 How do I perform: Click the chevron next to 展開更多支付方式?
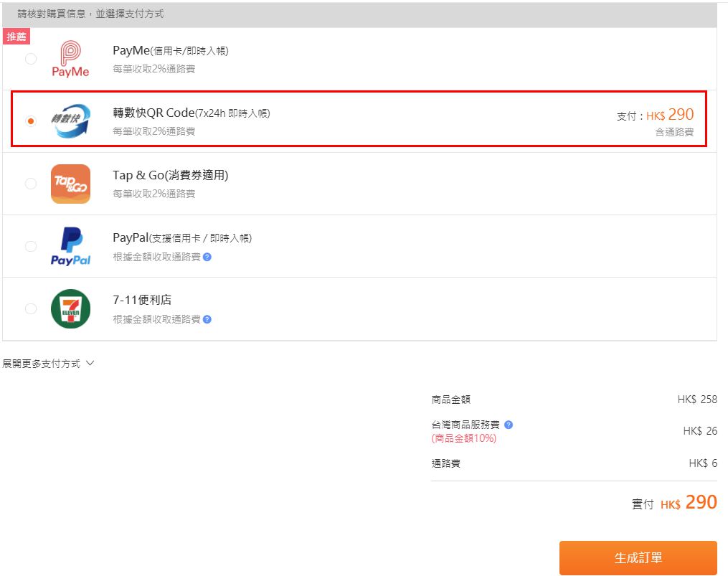coord(90,364)
